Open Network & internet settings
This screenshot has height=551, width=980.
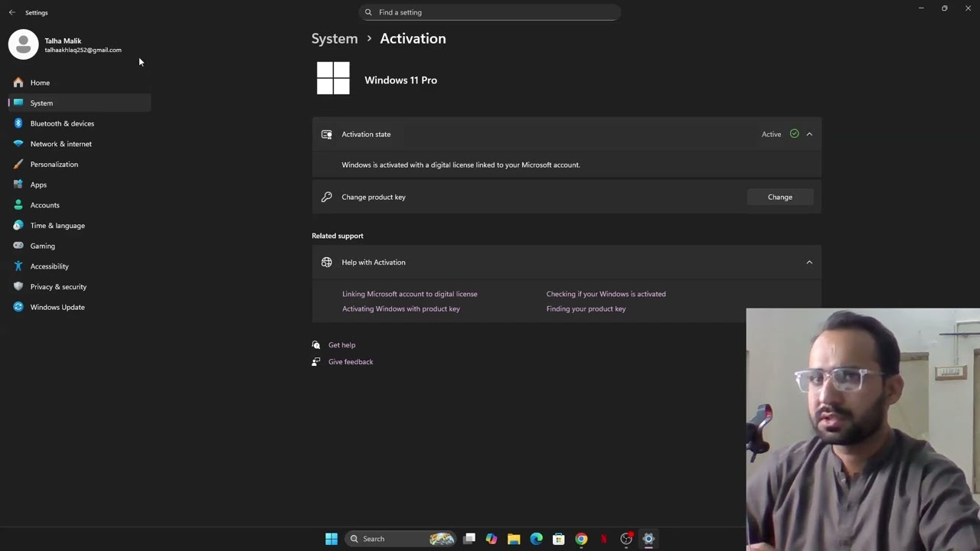click(80, 144)
